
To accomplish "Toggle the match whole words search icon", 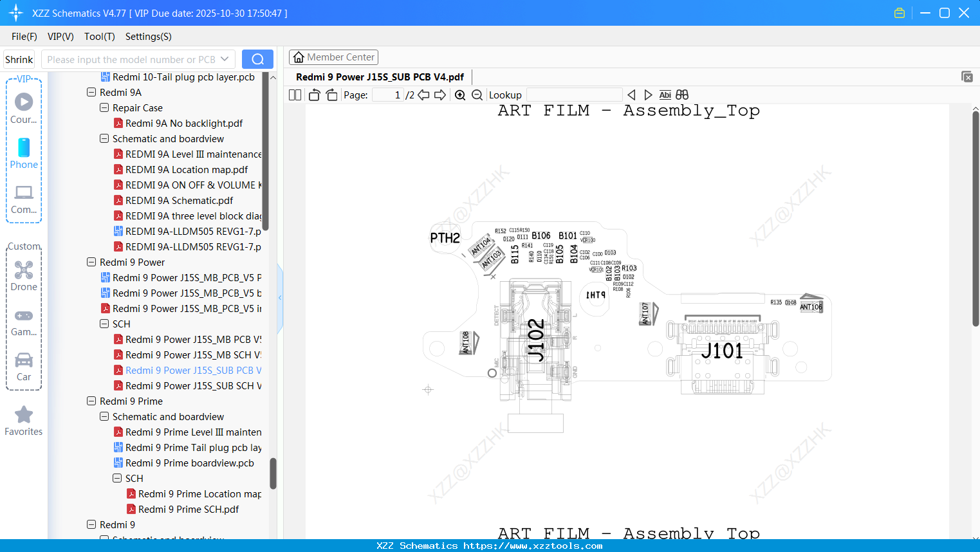I will [681, 95].
